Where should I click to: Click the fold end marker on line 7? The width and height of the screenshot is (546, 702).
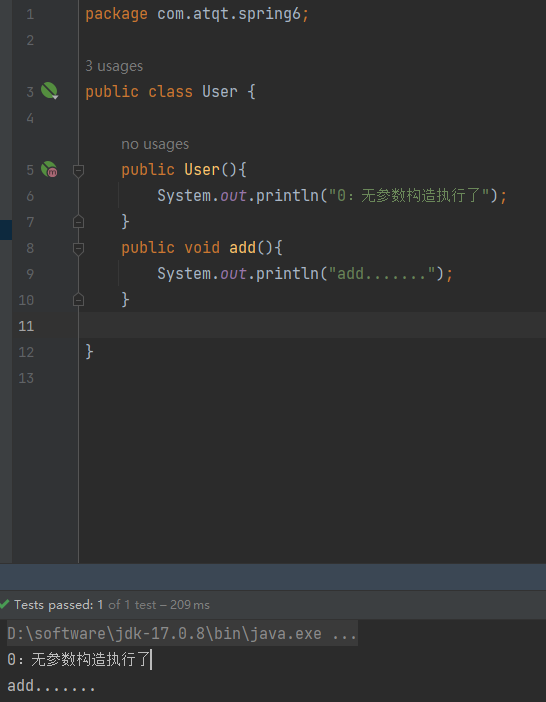(x=78, y=221)
